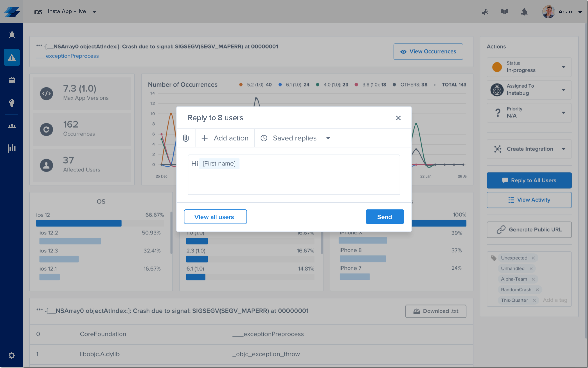Open settings gear in sidebar
This screenshot has height=368, width=588.
(12, 355)
